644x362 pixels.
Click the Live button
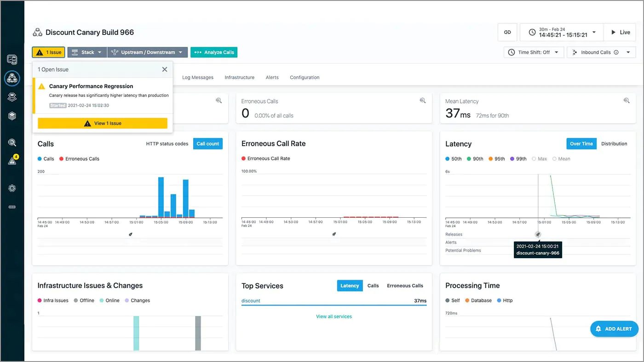coord(620,32)
